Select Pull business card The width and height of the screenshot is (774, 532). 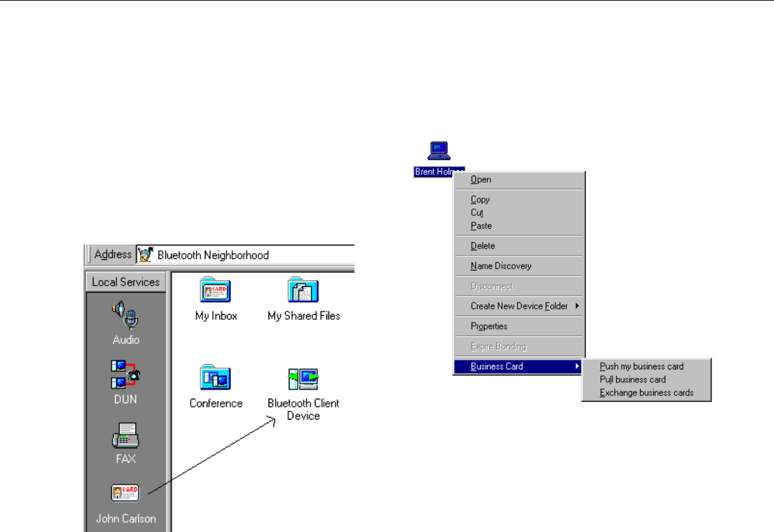[x=646, y=380]
